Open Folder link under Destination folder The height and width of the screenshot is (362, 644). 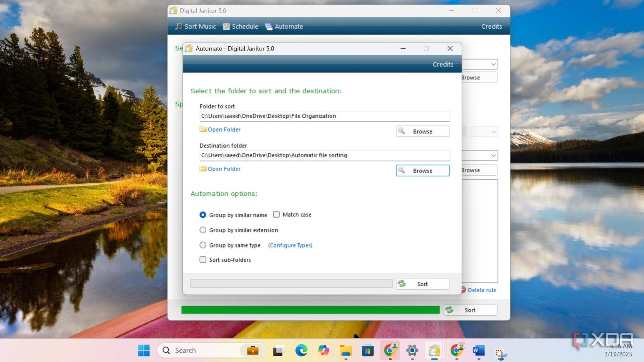point(224,169)
